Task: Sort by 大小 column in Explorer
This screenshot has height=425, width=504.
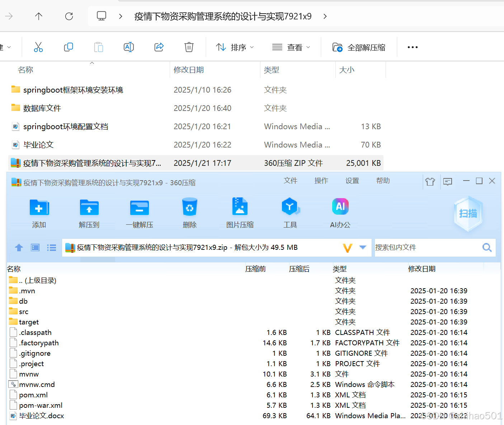Action: point(347,70)
